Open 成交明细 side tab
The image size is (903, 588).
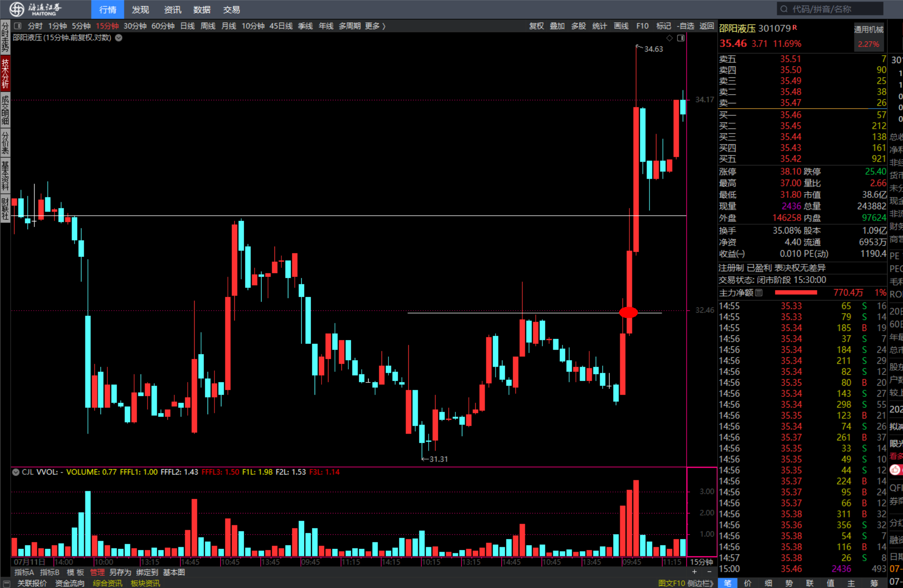point(5,110)
